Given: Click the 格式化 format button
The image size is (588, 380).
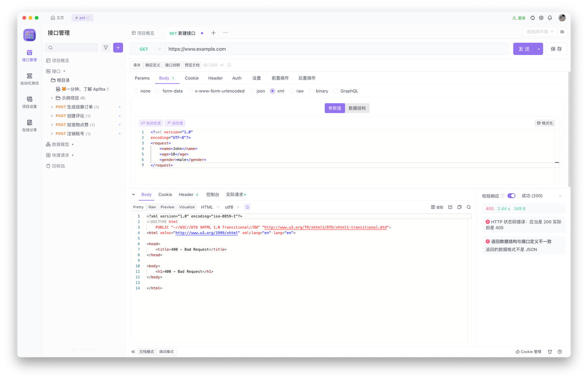Looking at the screenshot, I should 545,123.
